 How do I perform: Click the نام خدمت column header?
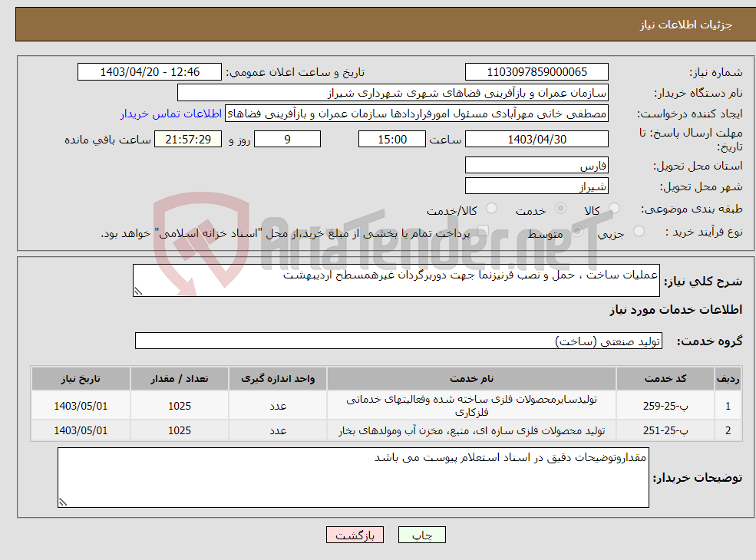point(471,379)
